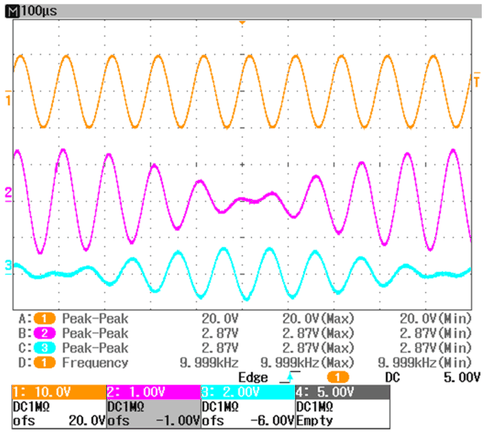Select Peak-Peak label in measurement row C
This screenshot has height=433, width=485.
pos(95,348)
